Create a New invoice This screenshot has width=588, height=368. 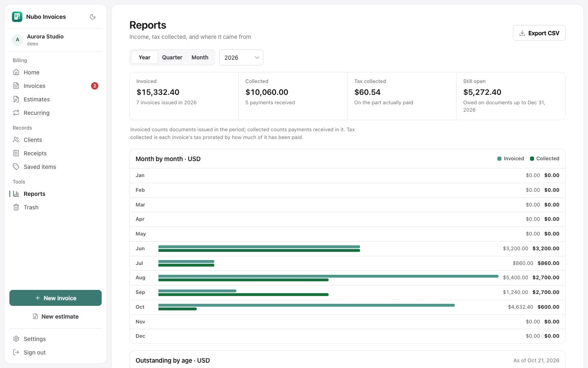(56, 298)
